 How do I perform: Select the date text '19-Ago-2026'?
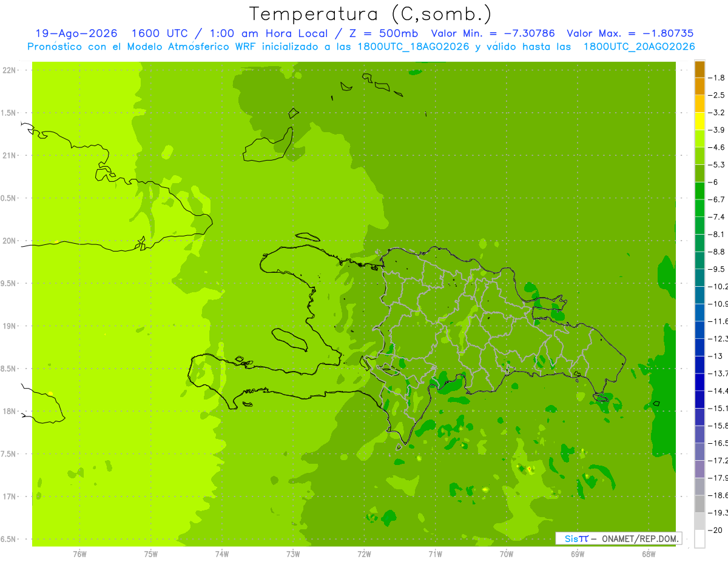[x=76, y=33]
